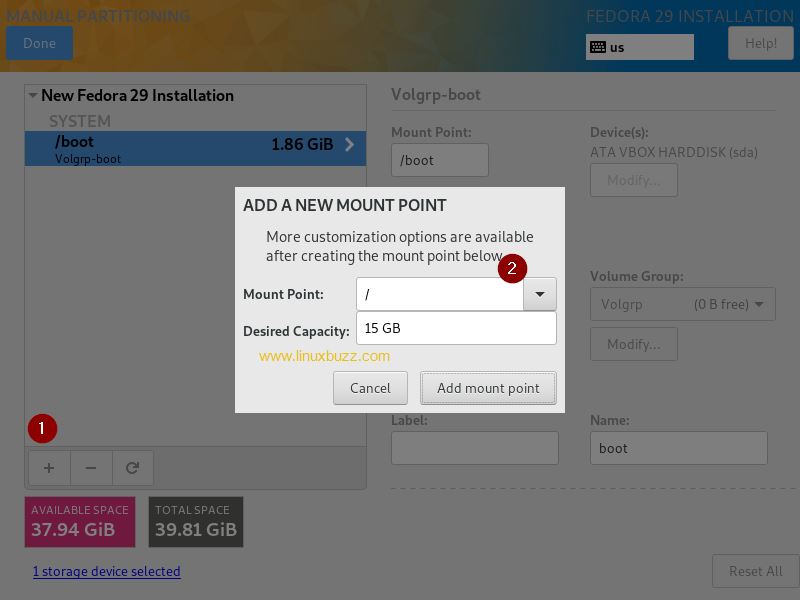Click the plus icon to add a mount point
800x600 pixels.
[x=49, y=468]
